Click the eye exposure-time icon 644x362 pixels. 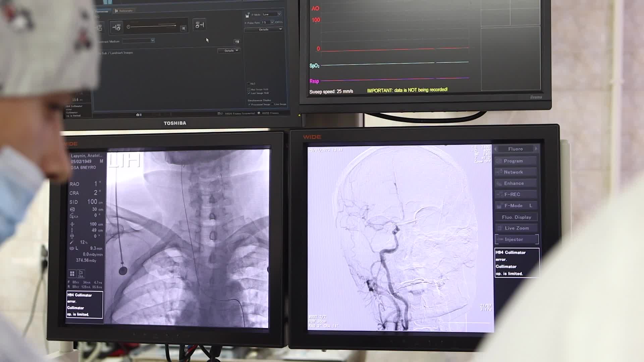point(72,248)
